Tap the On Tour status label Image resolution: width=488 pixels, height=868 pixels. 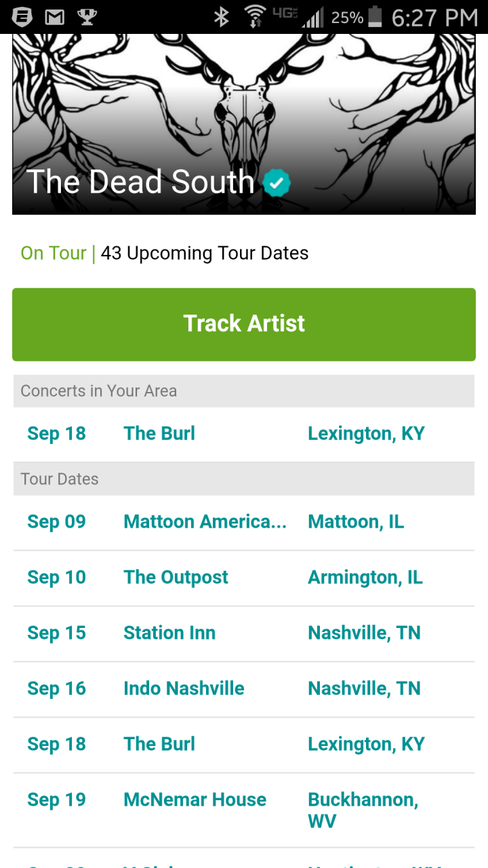tap(54, 253)
